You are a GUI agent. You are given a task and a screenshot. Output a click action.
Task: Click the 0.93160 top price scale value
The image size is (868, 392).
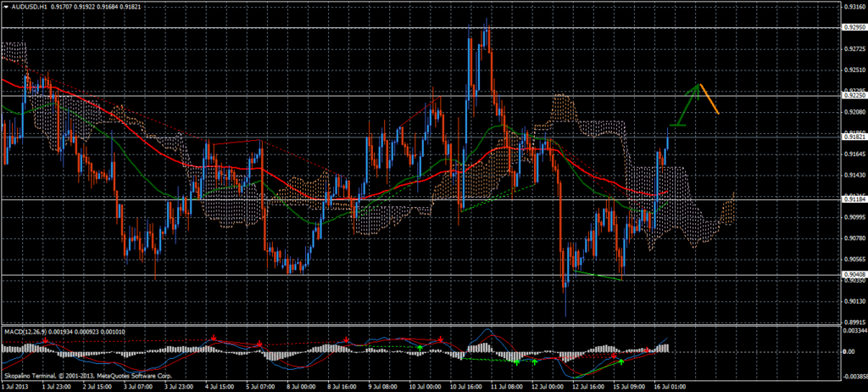point(854,7)
